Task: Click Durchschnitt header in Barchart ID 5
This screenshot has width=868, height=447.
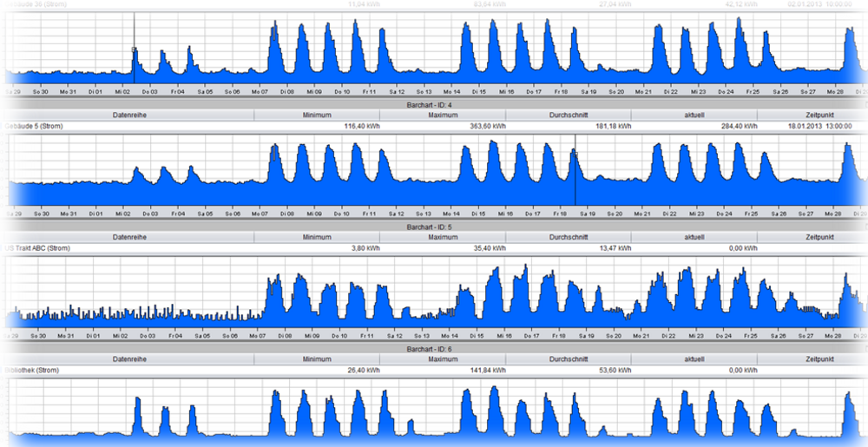Action: 568,237
